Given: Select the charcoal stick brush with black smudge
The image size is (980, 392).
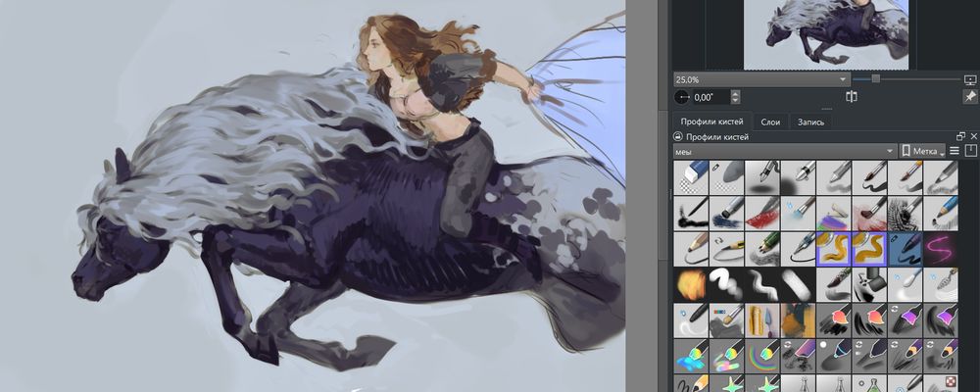Looking at the screenshot, I should click(691, 214).
